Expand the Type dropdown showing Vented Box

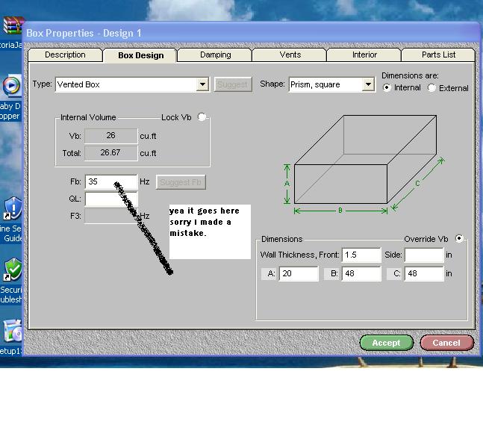202,84
